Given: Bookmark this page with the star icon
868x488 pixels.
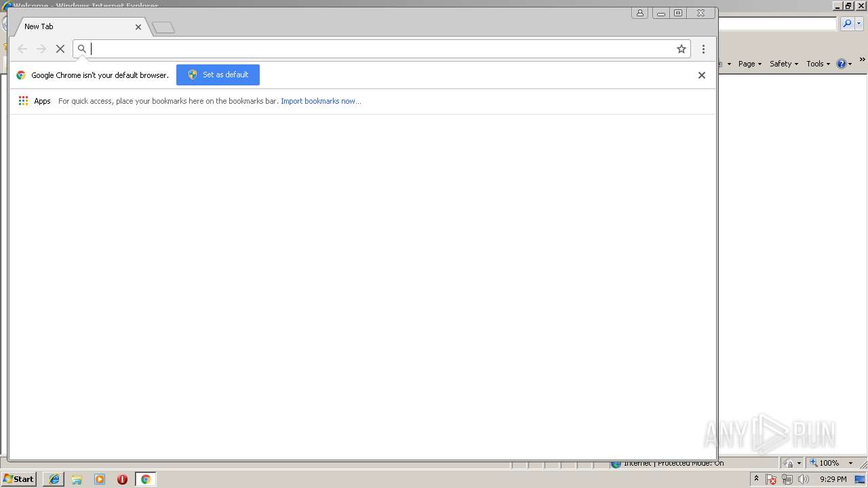Looking at the screenshot, I should pyautogui.click(x=682, y=49).
